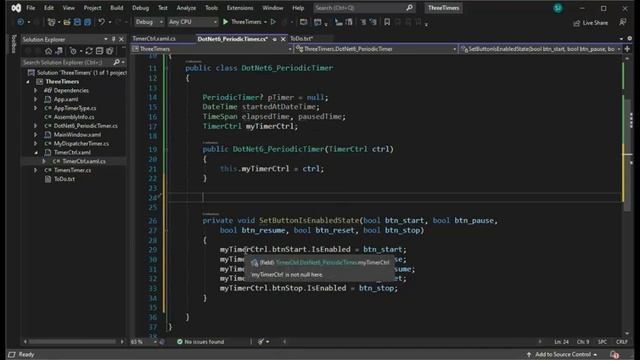Select ToDo.txt in Solution Explorer
This screenshot has width=640, height=360.
(64, 179)
